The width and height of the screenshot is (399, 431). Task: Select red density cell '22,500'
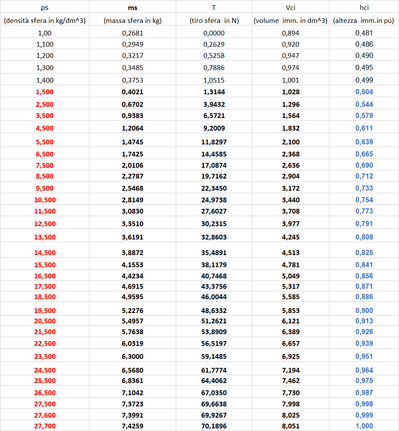pos(45,344)
